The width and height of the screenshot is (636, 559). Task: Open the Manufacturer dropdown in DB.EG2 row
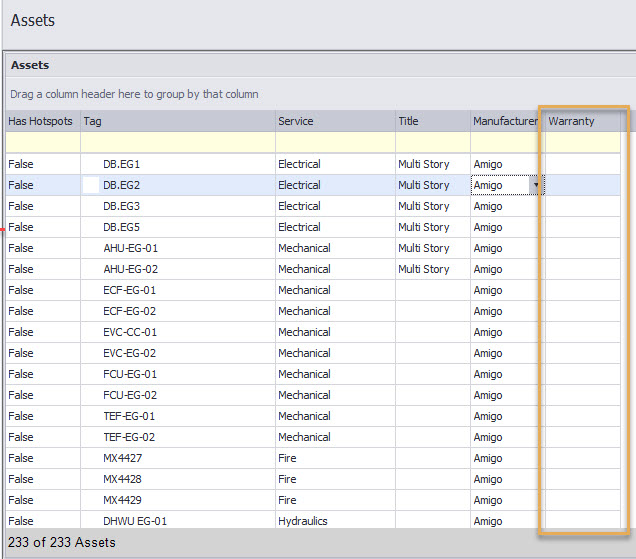pos(536,185)
